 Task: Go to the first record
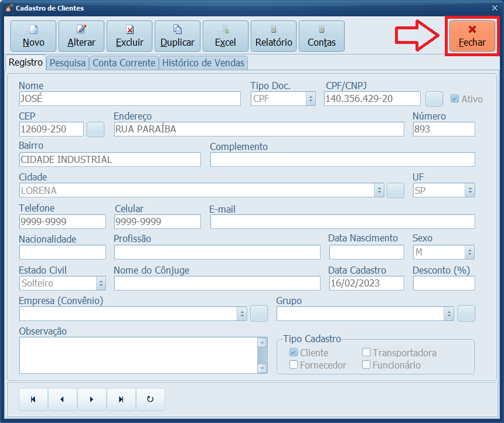[33, 399]
